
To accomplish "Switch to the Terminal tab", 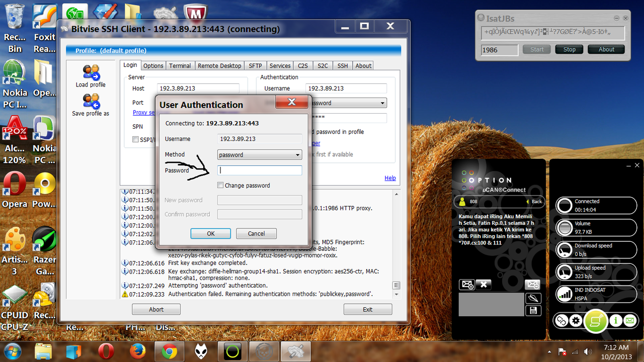I will click(180, 66).
